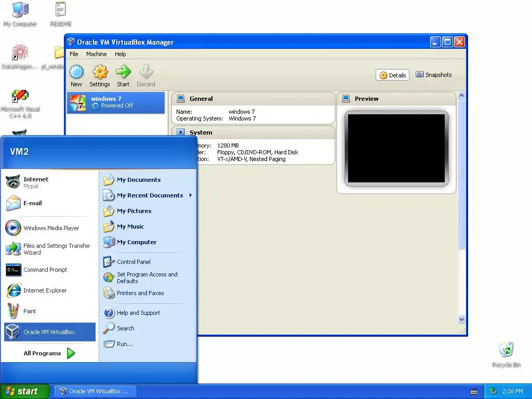Screen dimensions: 532x399
Task: Open Command Prompt from Start menu
Action: 49,270
